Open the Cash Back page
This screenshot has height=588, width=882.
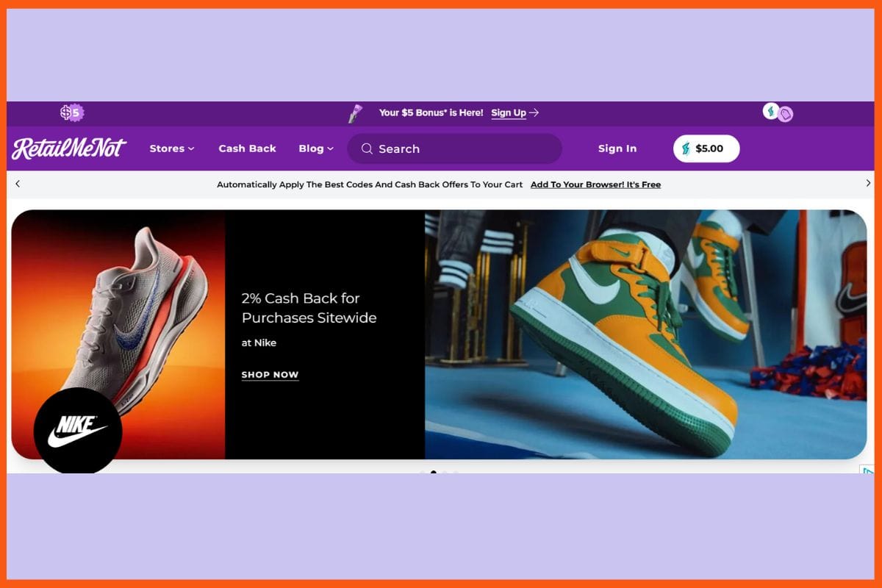pyautogui.click(x=247, y=148)
